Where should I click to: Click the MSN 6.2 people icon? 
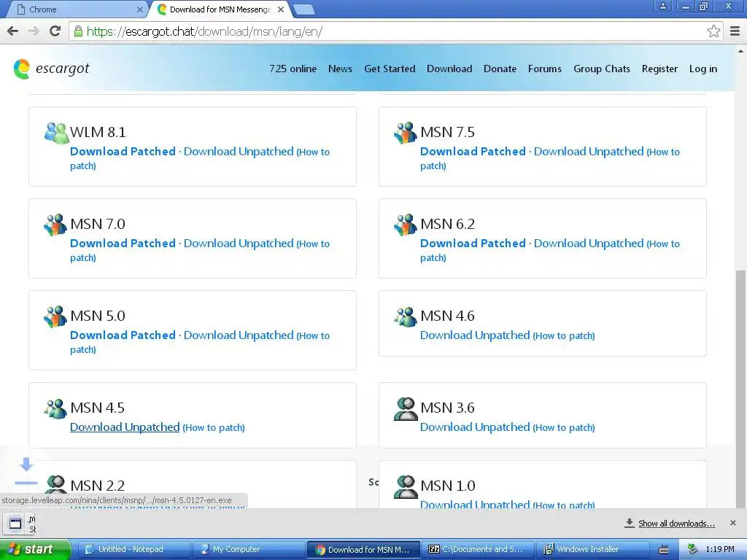point(406,225)
